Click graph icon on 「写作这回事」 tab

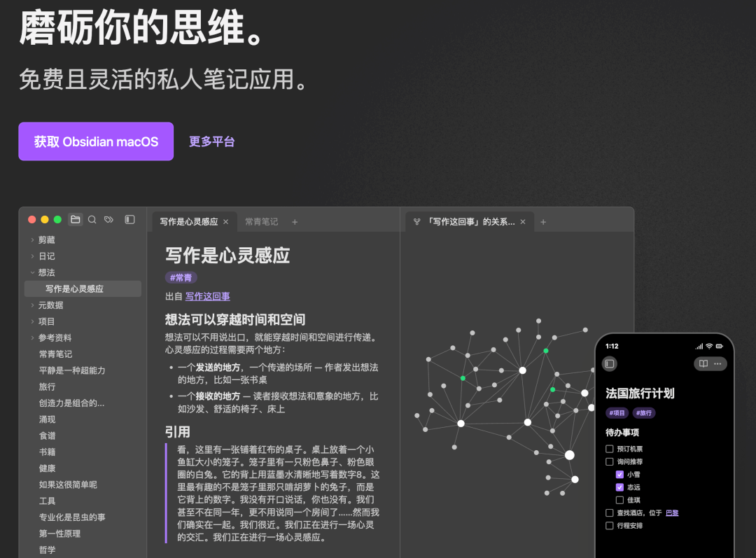(417, 222)
